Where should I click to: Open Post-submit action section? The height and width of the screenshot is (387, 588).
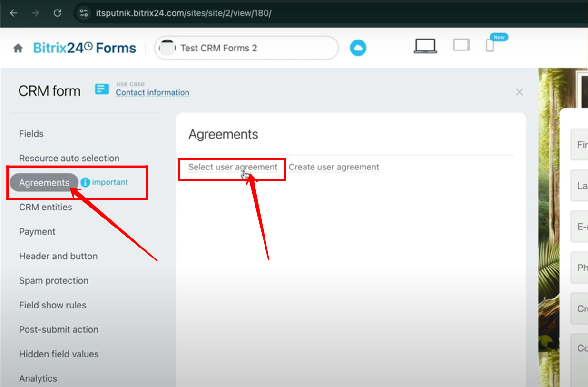59,329
